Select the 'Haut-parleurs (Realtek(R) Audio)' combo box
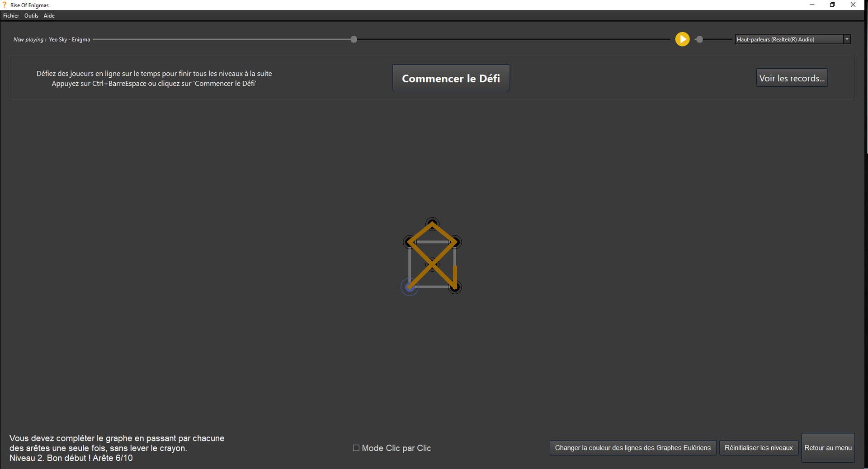This screenshot has height=469, width=868. click(789, 39)
